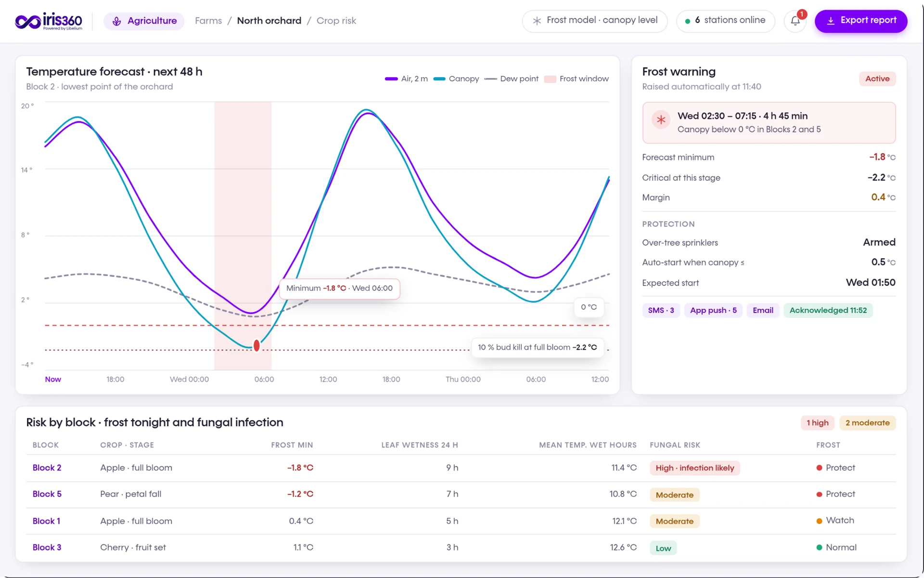This screenshot has height=578, width=924.
Task: Click the download icon in Export report
Action: click(x=831, y=21)
